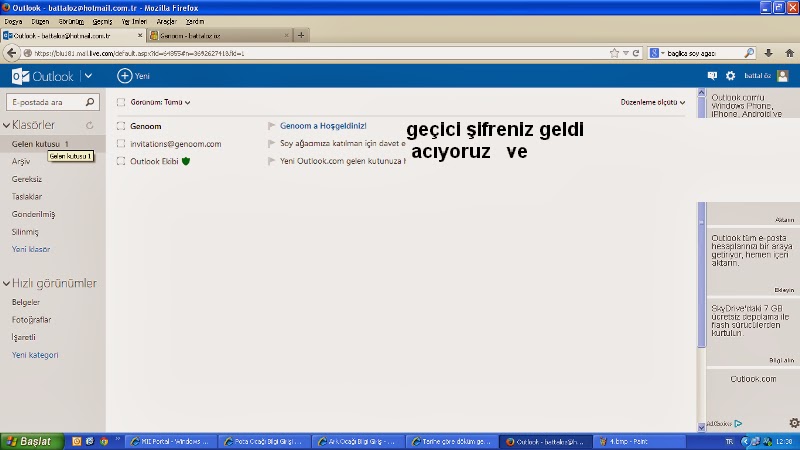This screenshot has height=450, width=800.
Task: Open the Düzen menu
Action: click(40, 21)
